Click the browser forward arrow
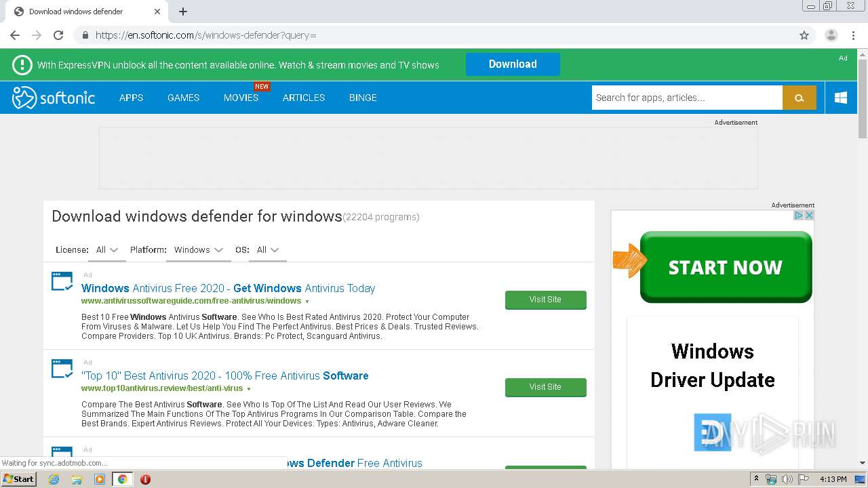This screenshot has width=868, height=488. click(37, 35)
